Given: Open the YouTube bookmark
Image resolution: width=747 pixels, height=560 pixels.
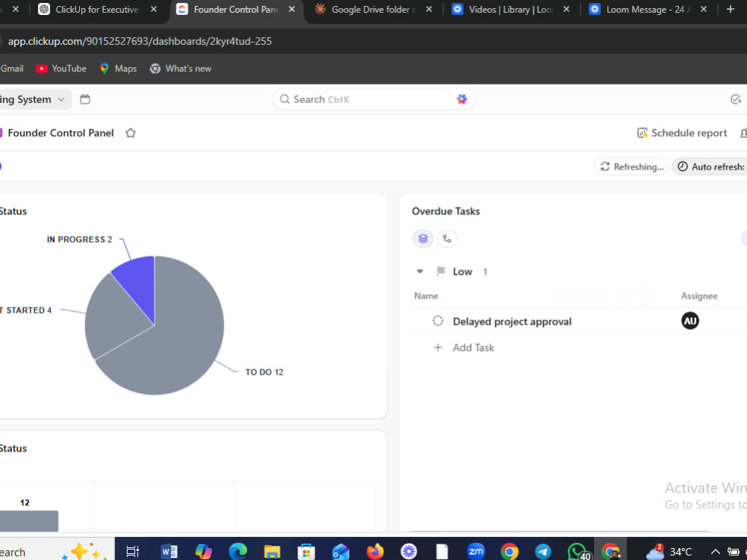Looking at the screenshot, I should (61, 69).
